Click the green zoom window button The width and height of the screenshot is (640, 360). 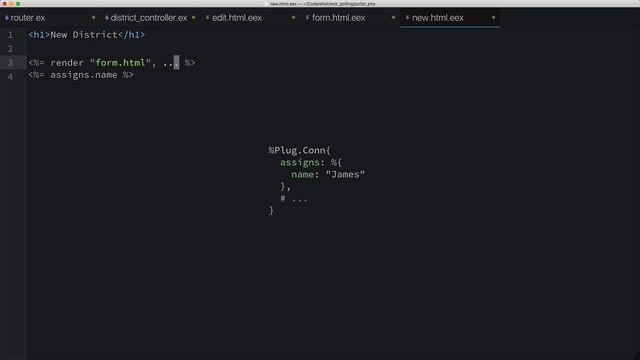18,3
